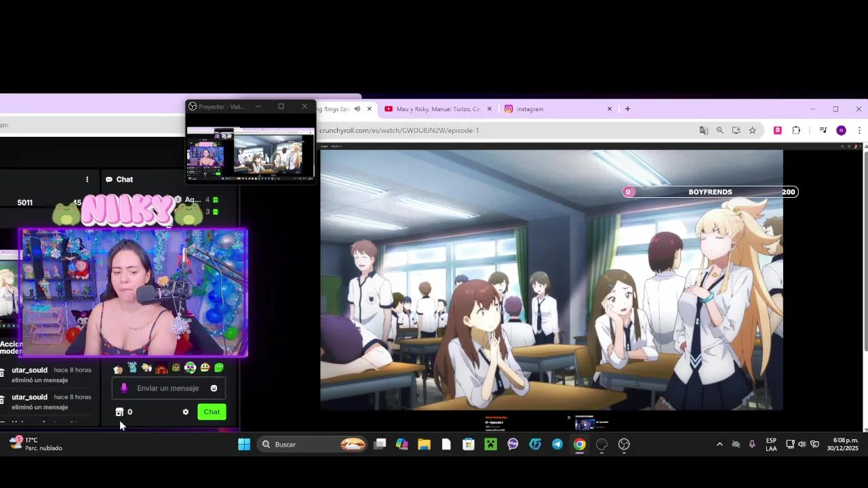Click the green Chat send button
Image resolution: width=868 pixels, height=488 pixels.
click(212, 412)
